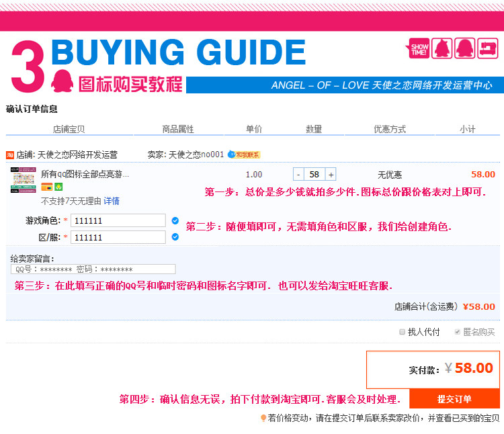This screenshot has width=504, height=434.
Task: Decrease quantity with the minus button
Action: pos(298,175)
